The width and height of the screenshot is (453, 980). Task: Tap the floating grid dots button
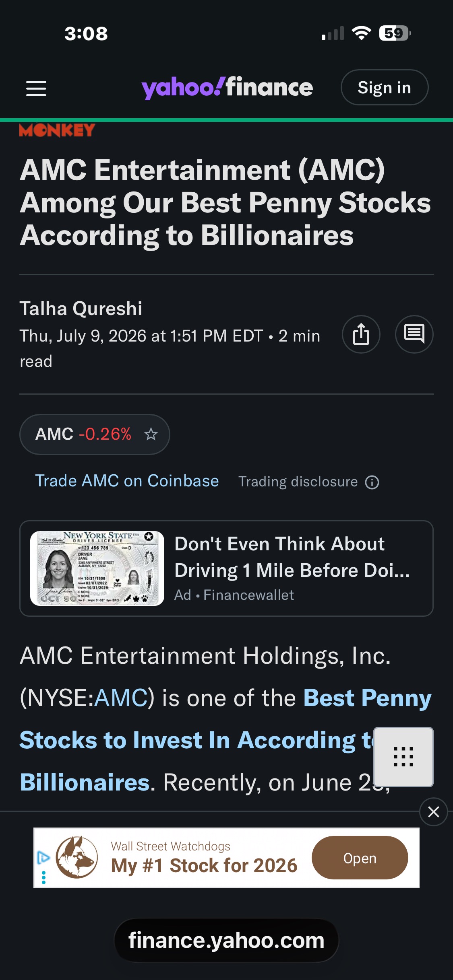403,757
